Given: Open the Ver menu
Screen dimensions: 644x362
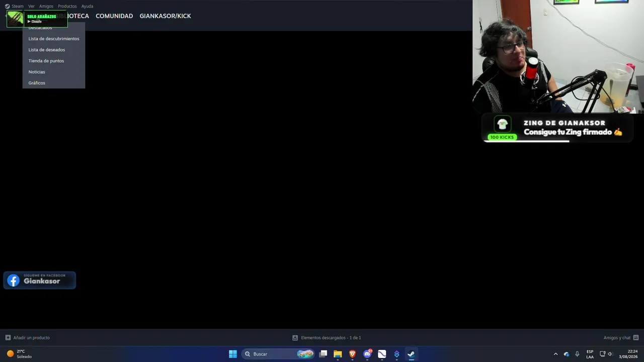Looking at the screenshot, I should pyautogui.click(x=31, y=6).
